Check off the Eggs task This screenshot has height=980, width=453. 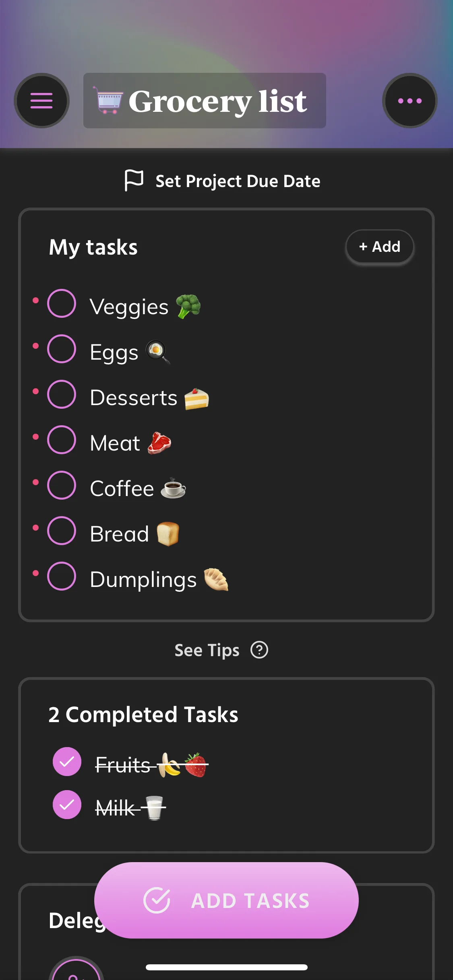click(x=62, y=349)
